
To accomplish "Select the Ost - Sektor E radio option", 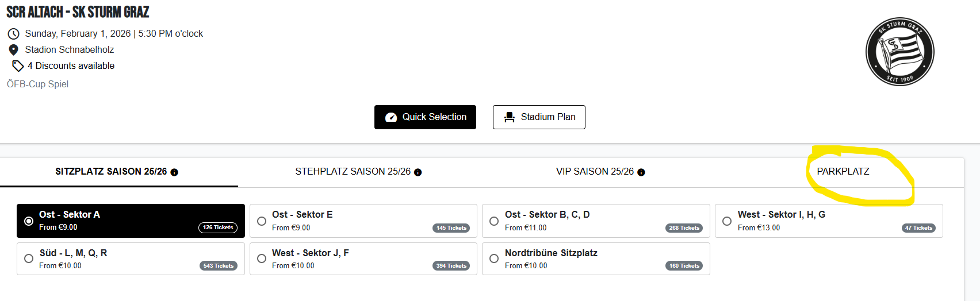I will click(262, 221).
